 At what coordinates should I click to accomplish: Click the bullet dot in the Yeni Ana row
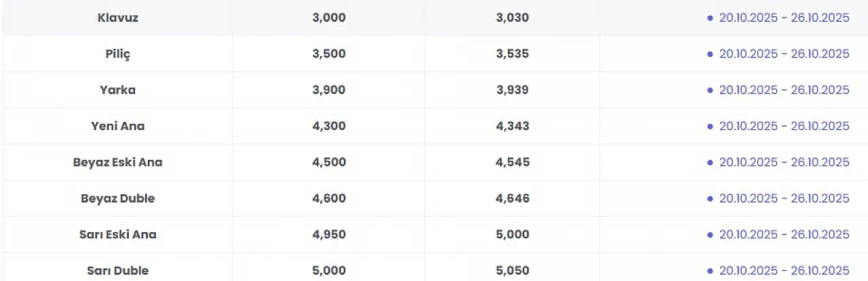[x=710, y=127]
